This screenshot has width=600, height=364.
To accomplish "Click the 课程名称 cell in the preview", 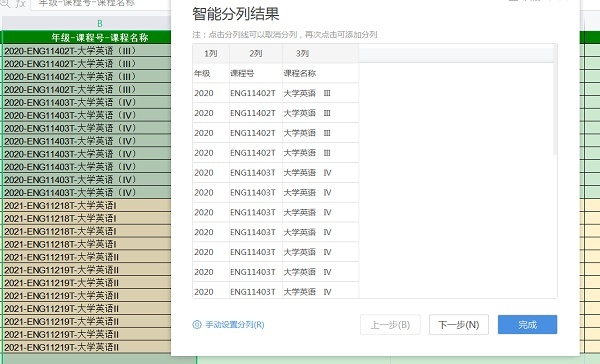I will click(x=320, y=73).
